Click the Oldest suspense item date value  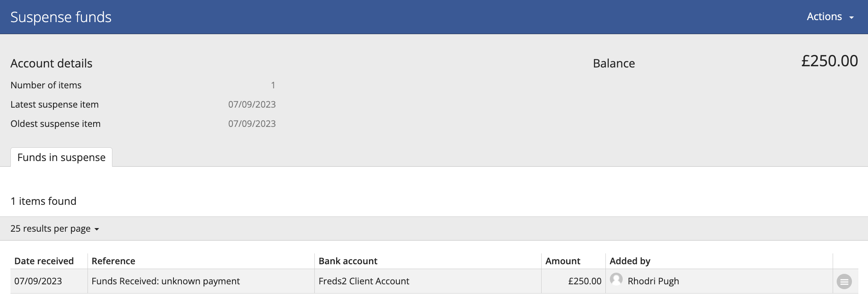pos(252,124)
